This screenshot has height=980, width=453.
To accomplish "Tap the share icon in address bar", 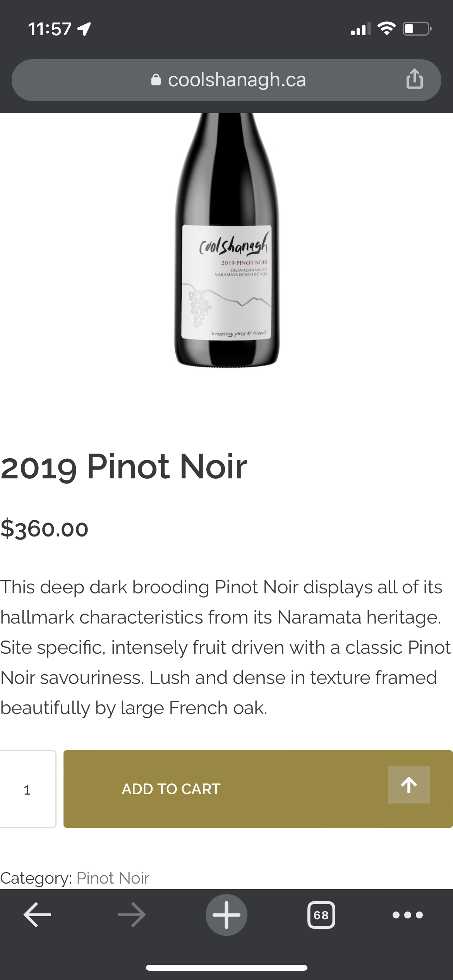I will 414,79.
